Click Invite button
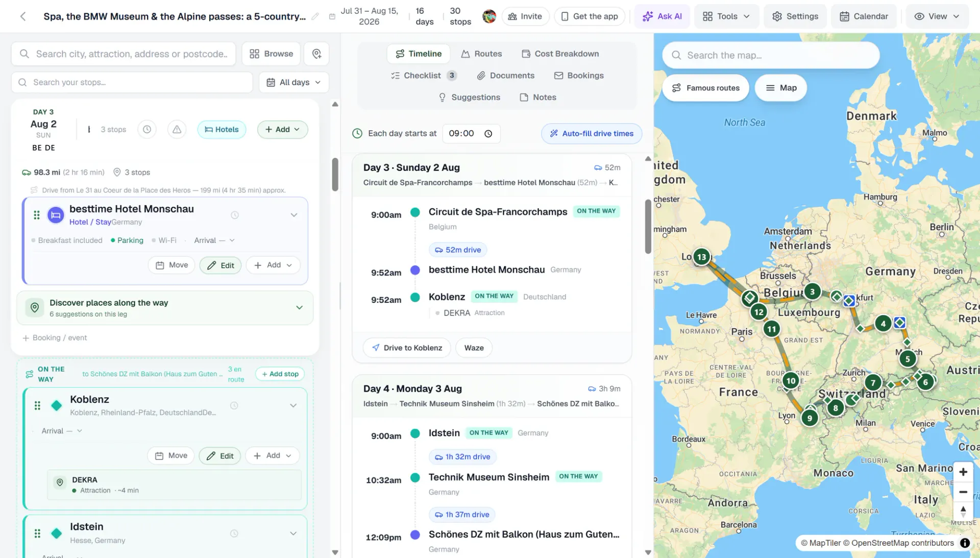Image resolution: width=980 pixels, height=558 pixels. click(525, 16)
